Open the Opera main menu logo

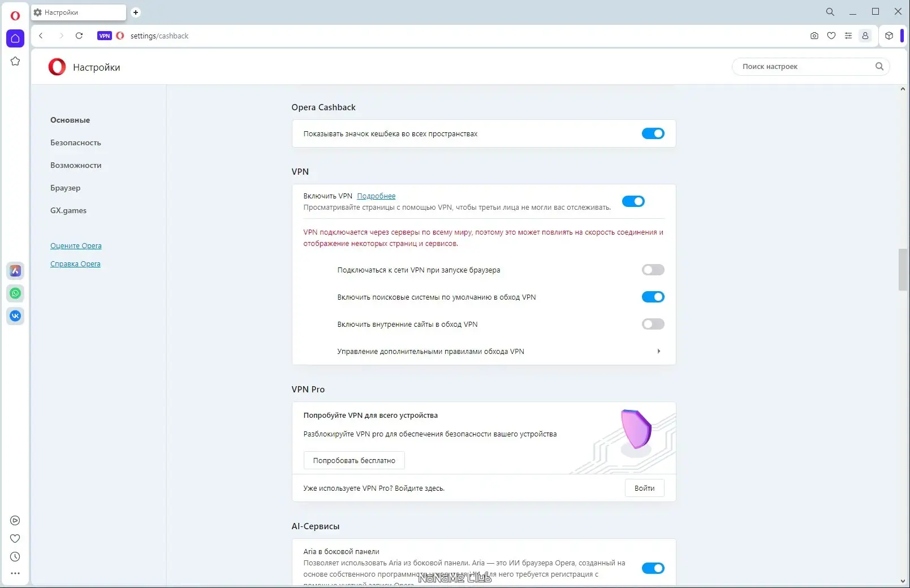click(x=15, y=15)
